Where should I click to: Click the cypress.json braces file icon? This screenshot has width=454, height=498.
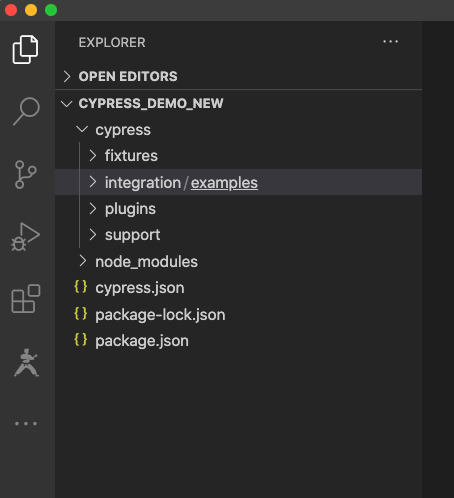(x=81, y=287)
